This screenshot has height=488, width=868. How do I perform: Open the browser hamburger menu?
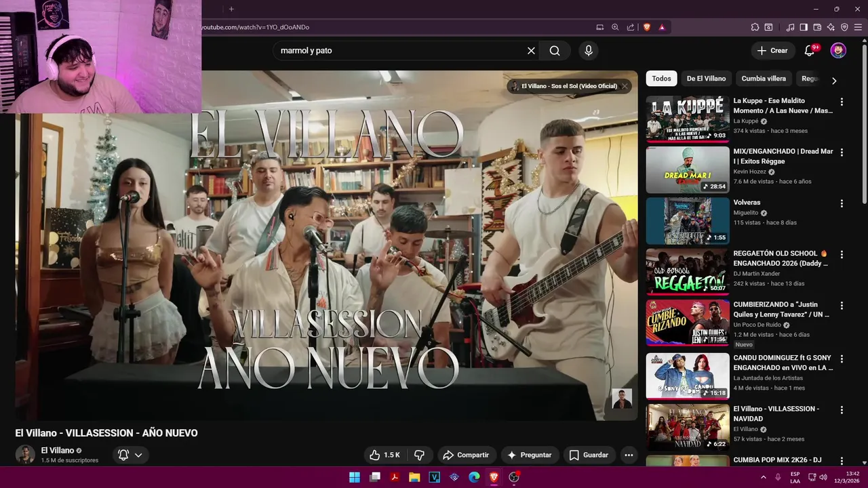pos(858,27)
